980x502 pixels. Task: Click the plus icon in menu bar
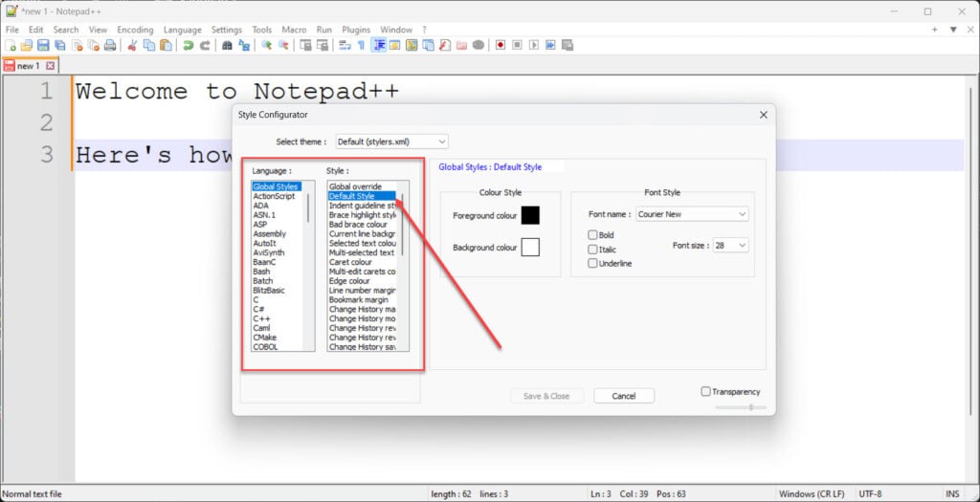[934, 30]
